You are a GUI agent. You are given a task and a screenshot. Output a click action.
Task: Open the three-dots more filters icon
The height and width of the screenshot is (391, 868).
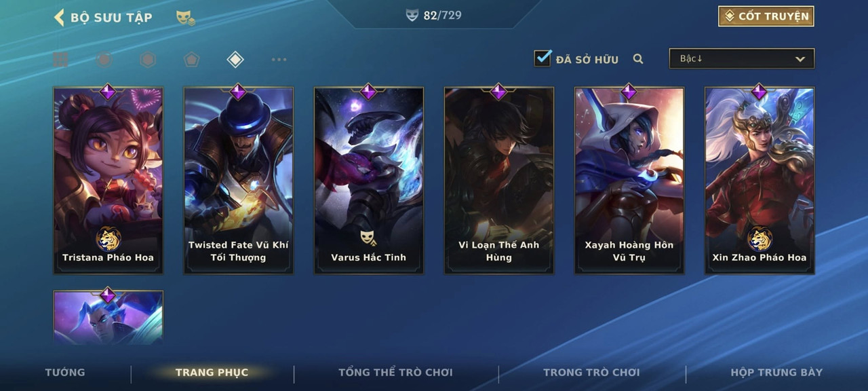279,60
